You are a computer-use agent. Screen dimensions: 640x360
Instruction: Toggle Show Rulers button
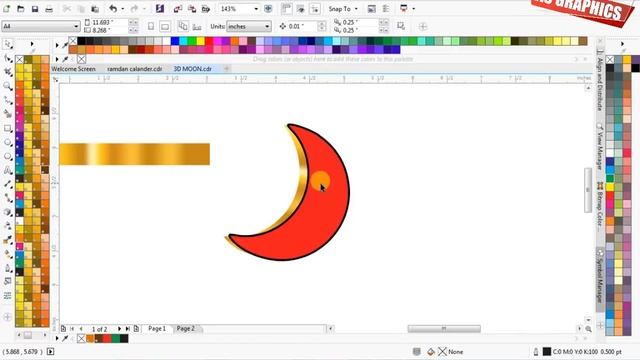pyautogui.click(x=287, y=9)
